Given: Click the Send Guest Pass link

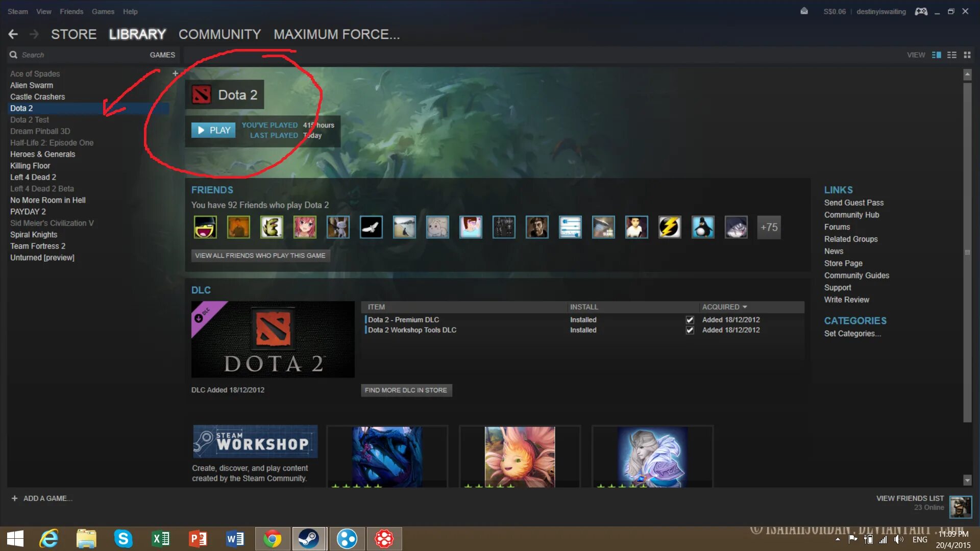Looking at the screenshot, I should [x=853, y=203].
